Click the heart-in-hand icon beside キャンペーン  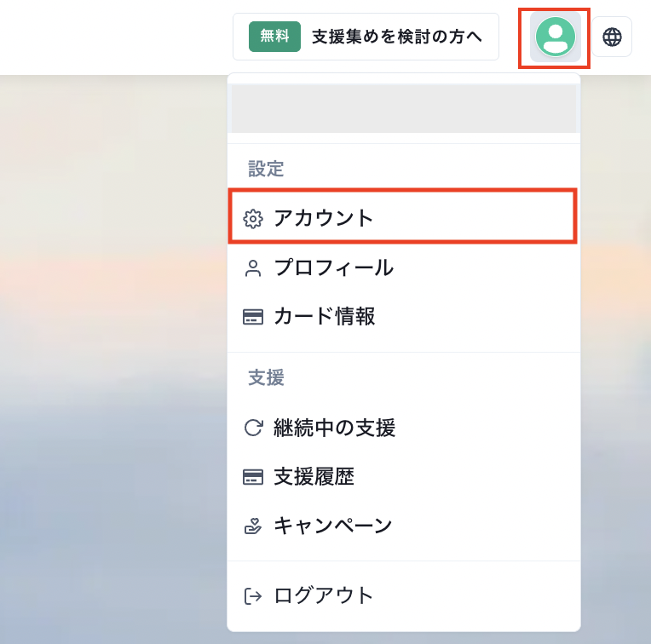tap(253, 526)
